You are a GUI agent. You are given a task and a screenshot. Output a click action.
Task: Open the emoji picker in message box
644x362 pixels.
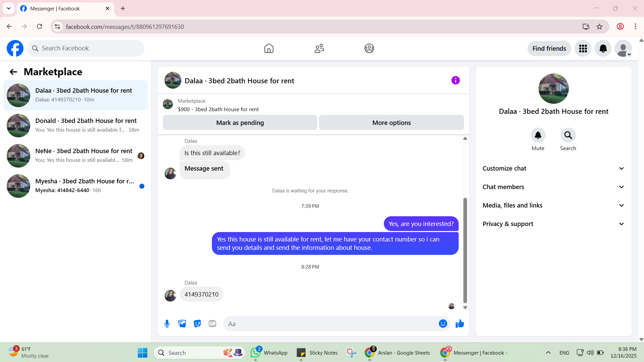443,324
